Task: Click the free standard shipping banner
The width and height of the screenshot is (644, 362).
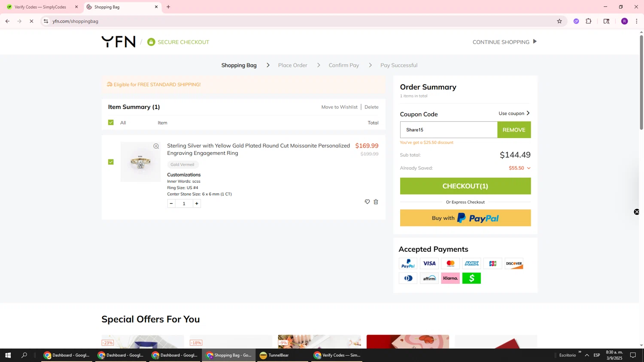Action: click(x=243, y=84)
